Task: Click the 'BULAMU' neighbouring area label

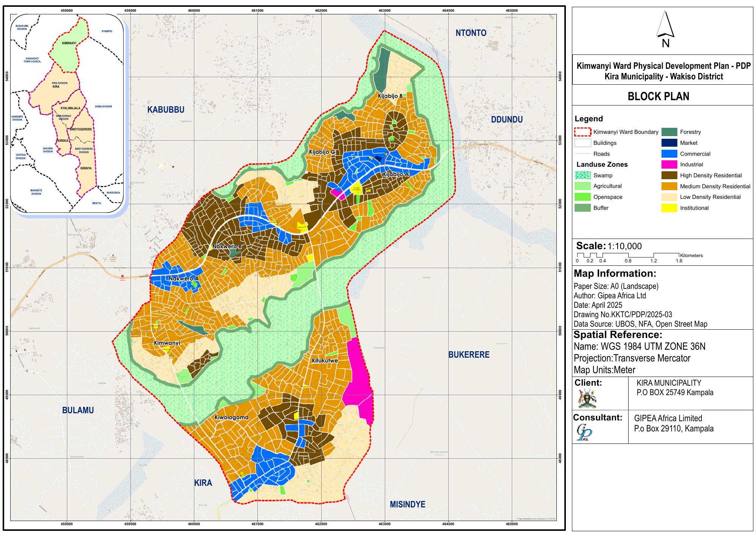Action: pyautogui.click(x=78, y=410)
